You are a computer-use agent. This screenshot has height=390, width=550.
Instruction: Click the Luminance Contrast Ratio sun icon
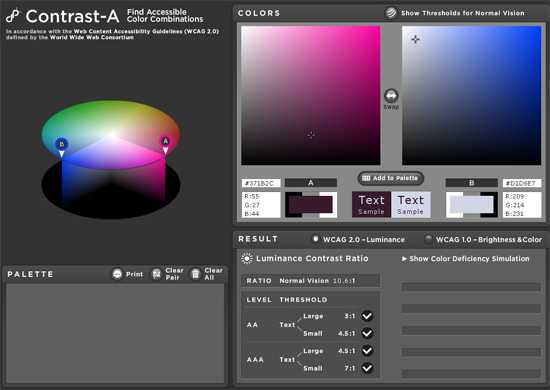tap(247, 258)
